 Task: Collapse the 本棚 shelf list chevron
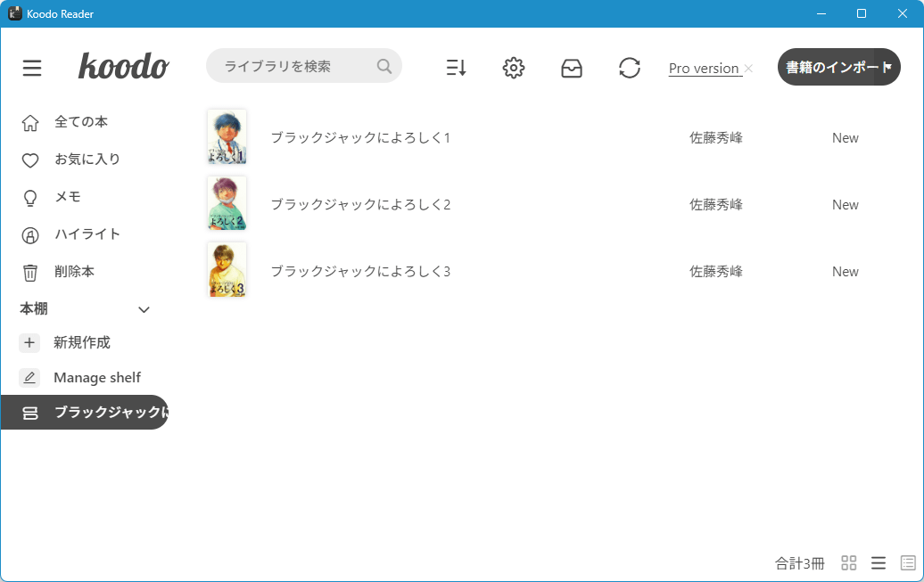[x=144, y=309]
